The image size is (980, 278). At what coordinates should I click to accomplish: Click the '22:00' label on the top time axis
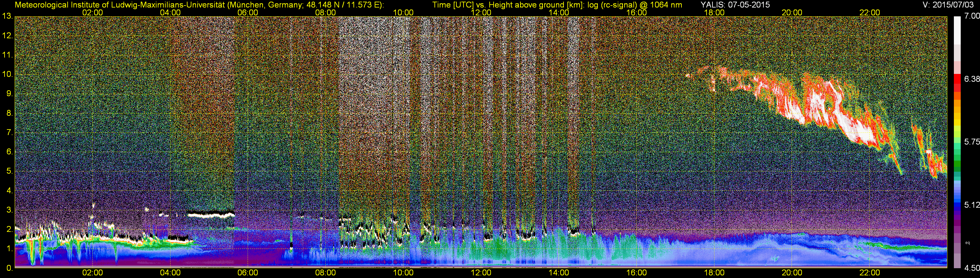[x=870, y=12]
